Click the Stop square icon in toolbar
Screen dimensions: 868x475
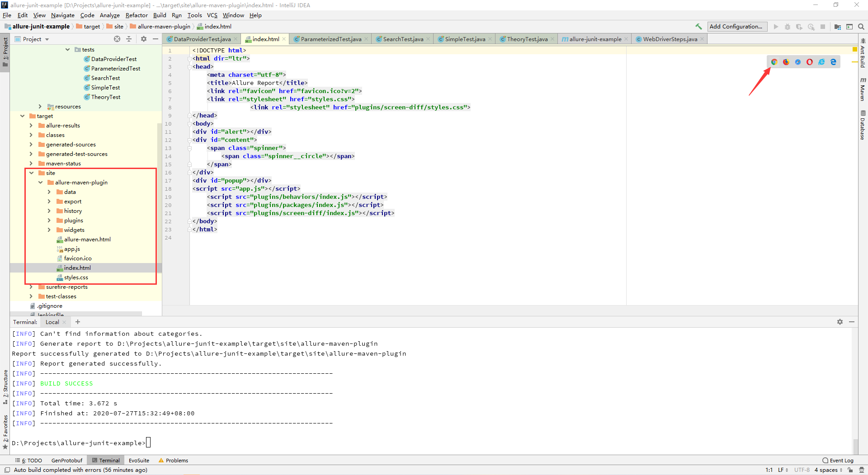823,27
